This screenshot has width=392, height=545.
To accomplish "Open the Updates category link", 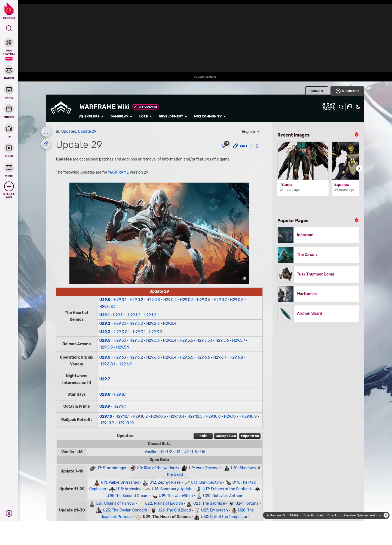I will pyautogui.click(x=69, y=131).
